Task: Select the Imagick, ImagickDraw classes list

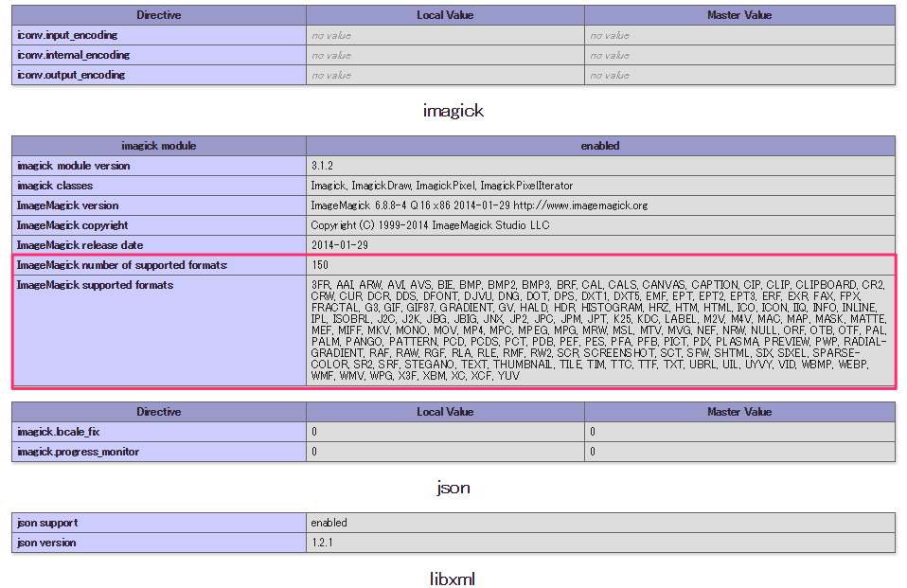Action: coord(442,186)
